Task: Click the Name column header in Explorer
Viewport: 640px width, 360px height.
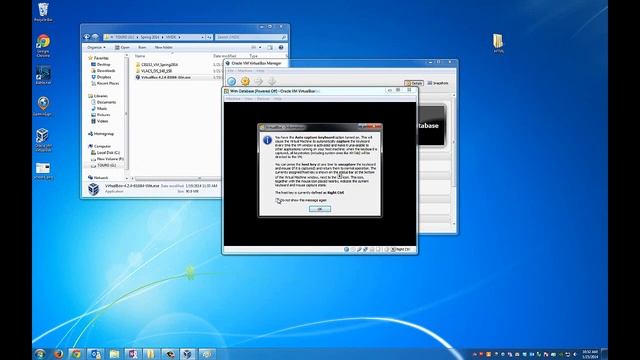Action: coord(140,56)
